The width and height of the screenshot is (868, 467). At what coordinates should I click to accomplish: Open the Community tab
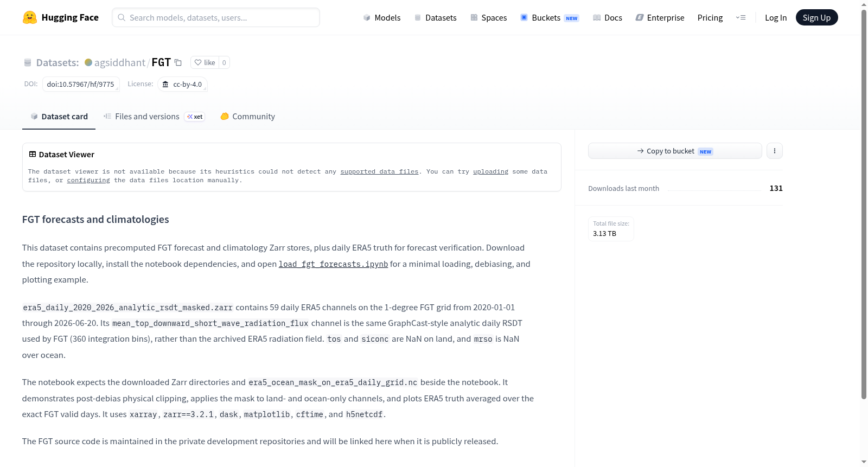coord(247,116)
